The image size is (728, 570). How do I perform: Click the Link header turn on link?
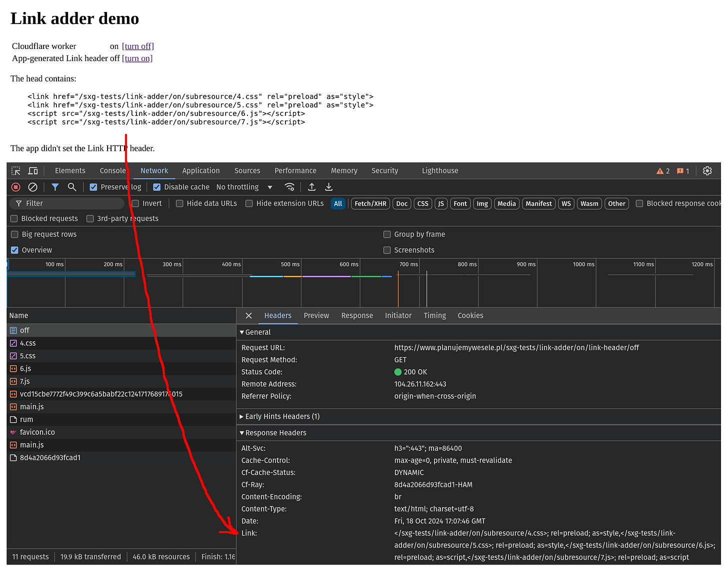pos(137,58)
